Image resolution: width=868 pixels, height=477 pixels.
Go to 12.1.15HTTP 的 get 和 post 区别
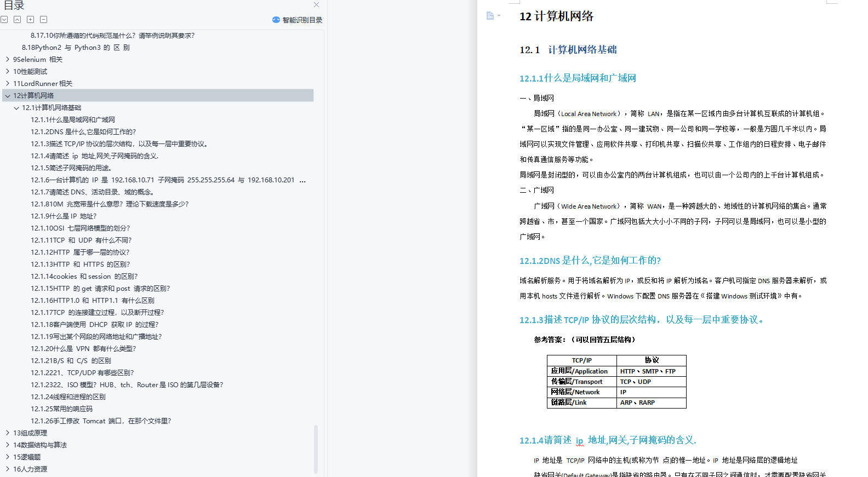(x=100, y=288)
